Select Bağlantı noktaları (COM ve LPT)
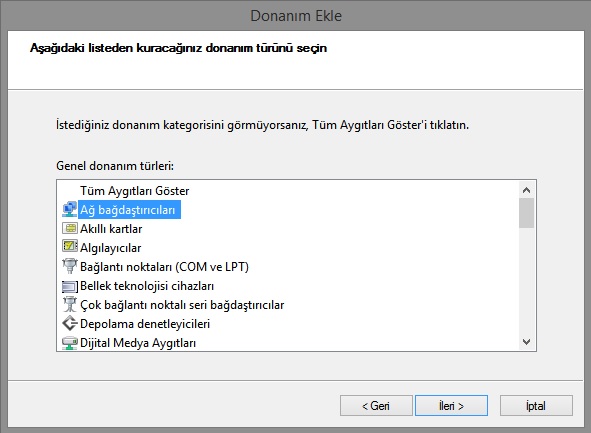Image resolution: width=591 pixels, height=433 pixels. pos(164,267)
